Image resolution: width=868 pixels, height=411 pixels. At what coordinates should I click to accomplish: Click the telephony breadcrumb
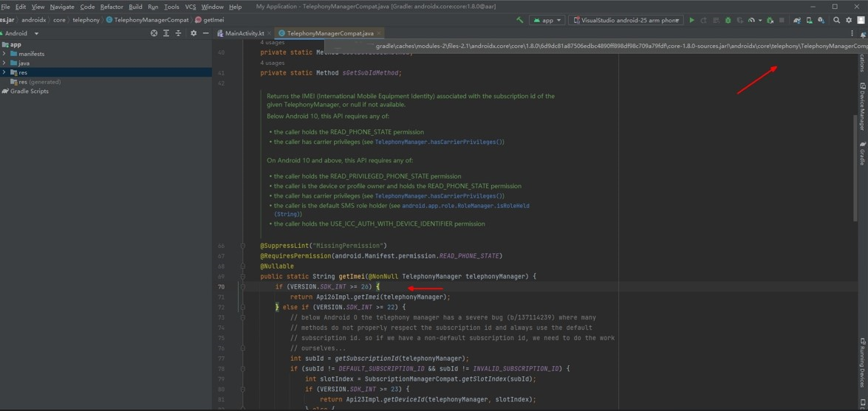[x=86, y=20]
